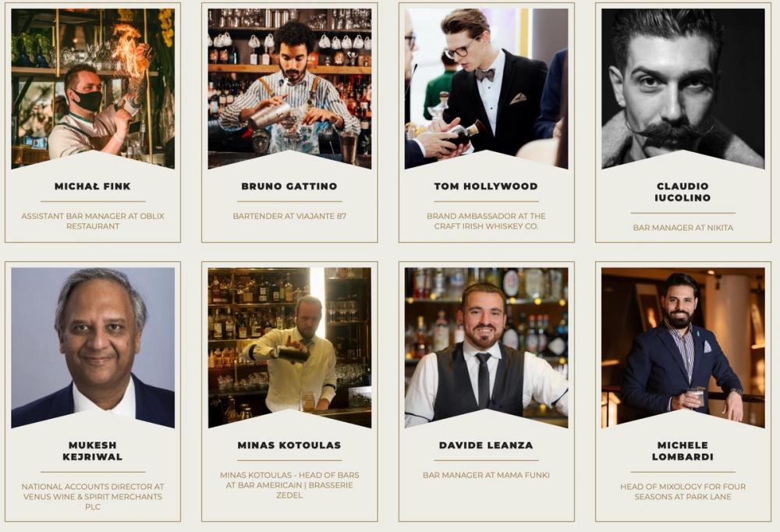The height and width of the screenshot is (532, 780).
Task: Open the Tom Hollywood name link
Action: pos(486,186)
